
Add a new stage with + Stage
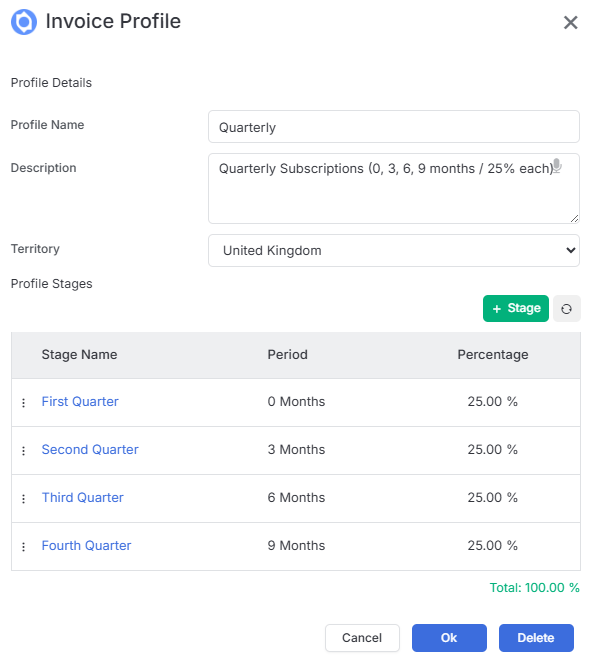515,309
